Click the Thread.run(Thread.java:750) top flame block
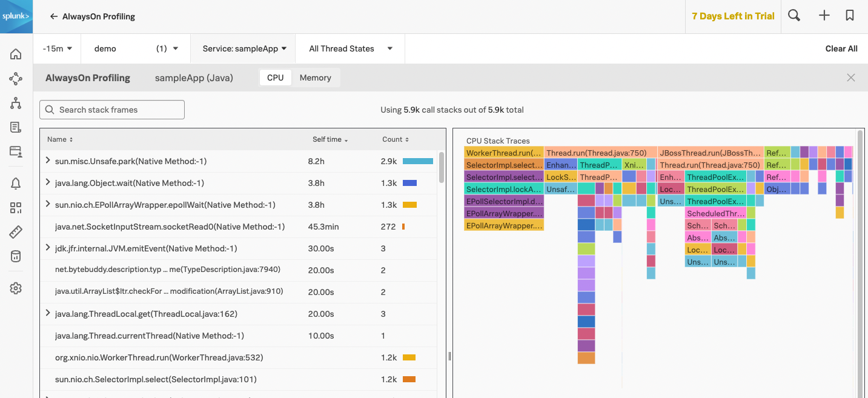 (x=600, y=153)
